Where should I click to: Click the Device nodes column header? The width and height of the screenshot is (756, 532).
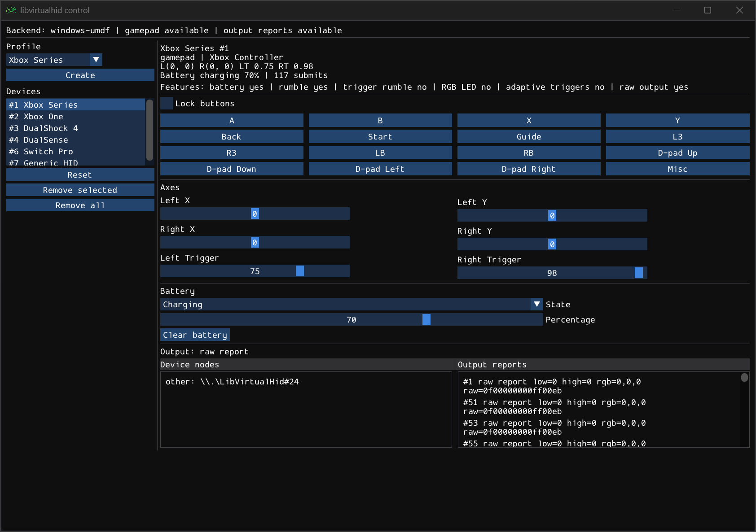pos(308,364)
